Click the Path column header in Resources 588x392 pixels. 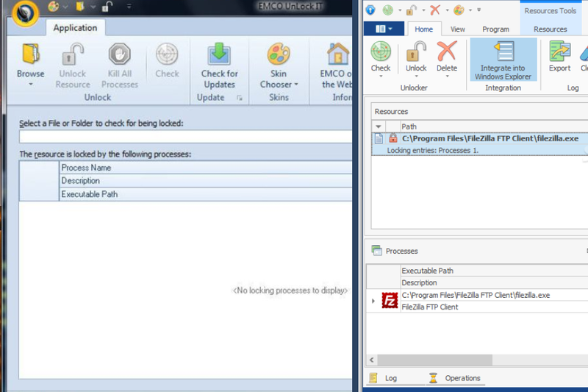pos(494,126)
